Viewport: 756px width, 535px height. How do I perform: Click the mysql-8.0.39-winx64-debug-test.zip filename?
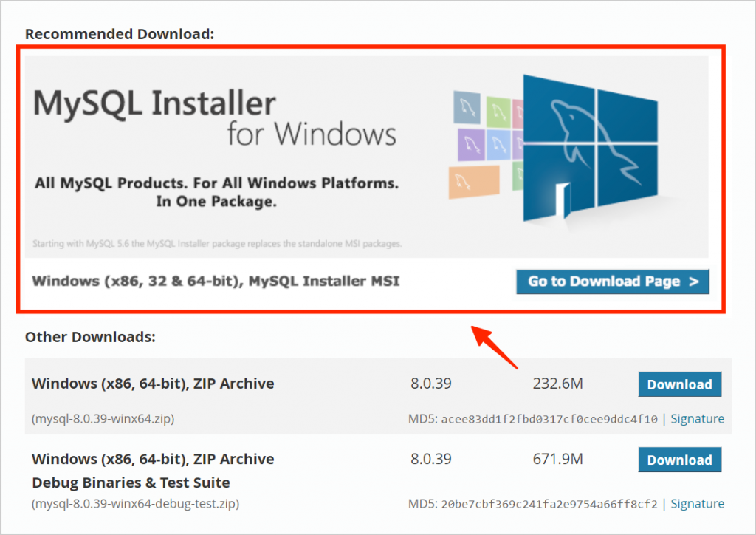[x=135, y=504]
